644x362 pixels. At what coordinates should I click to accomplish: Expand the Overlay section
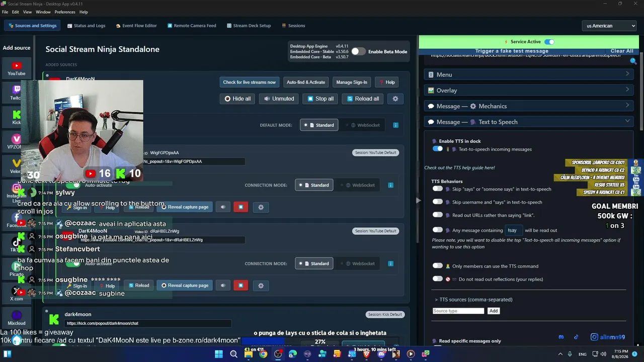pos(528,90)
